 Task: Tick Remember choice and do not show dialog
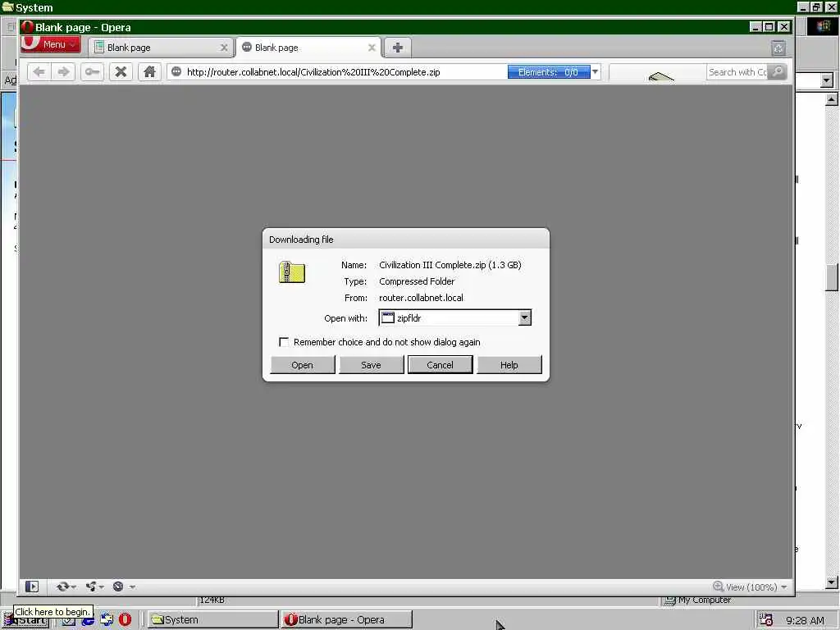(284, 342)
